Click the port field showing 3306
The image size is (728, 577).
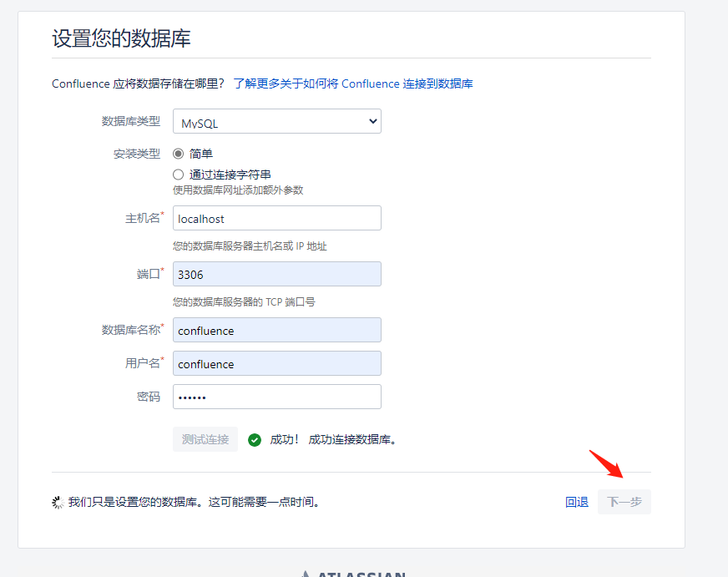[276, 274]
